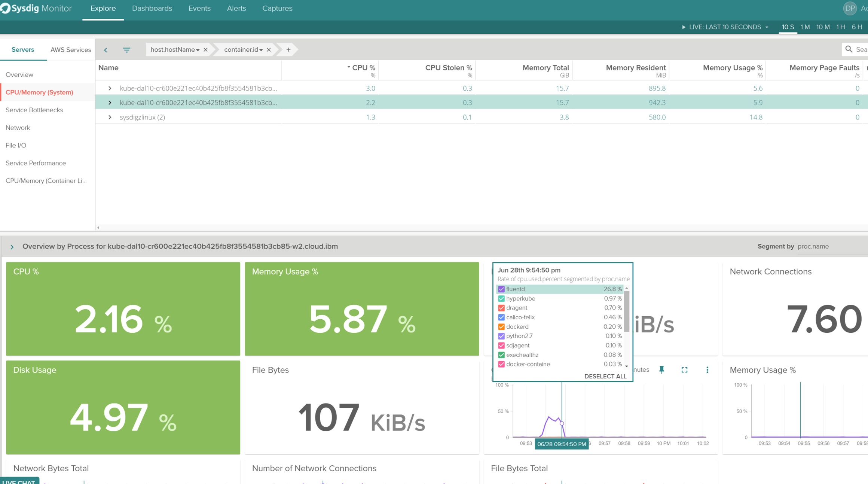
Task: Open the LIVE CHAT button
Action: pyautogui.click(x=19, y=481)
